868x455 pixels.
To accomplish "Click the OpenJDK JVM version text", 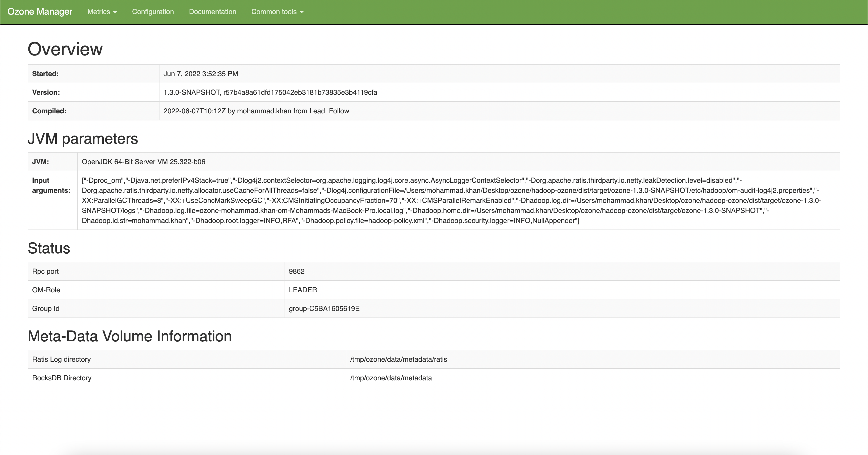I will click(x=143, y=162).
